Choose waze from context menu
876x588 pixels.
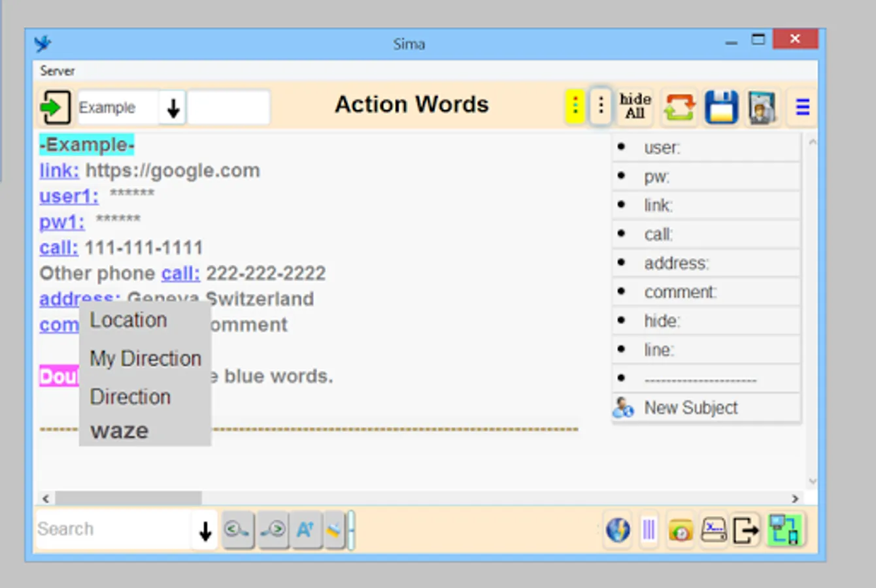click(x=120, y=431)
